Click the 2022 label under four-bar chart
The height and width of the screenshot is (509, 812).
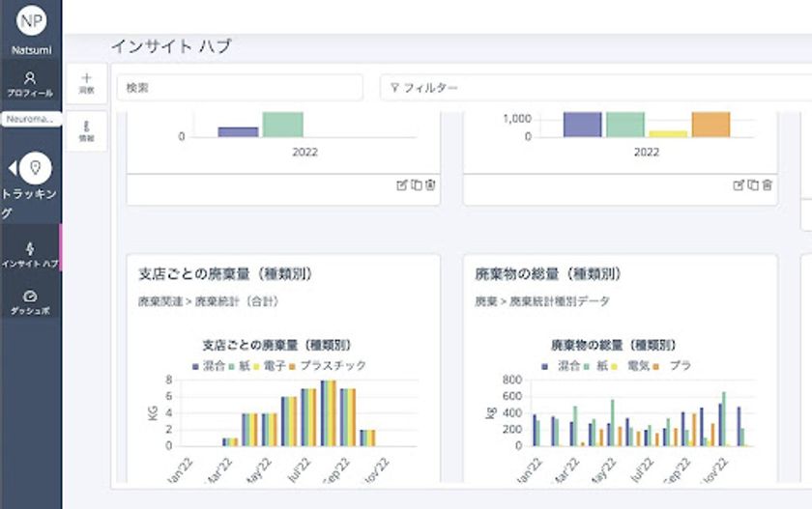click(x=647, y=152)
